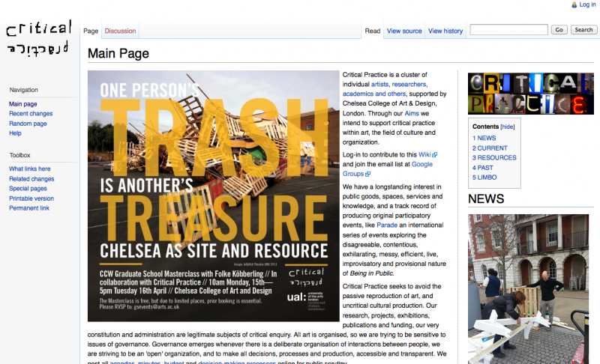Click the 'Navigation' sidebar heading

tap(24, 90)
